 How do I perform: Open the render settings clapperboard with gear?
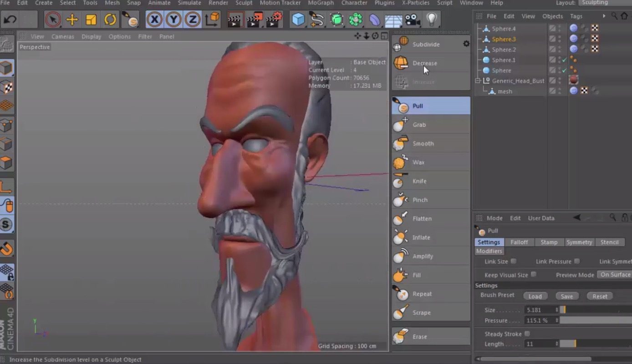tap(274, 20)
